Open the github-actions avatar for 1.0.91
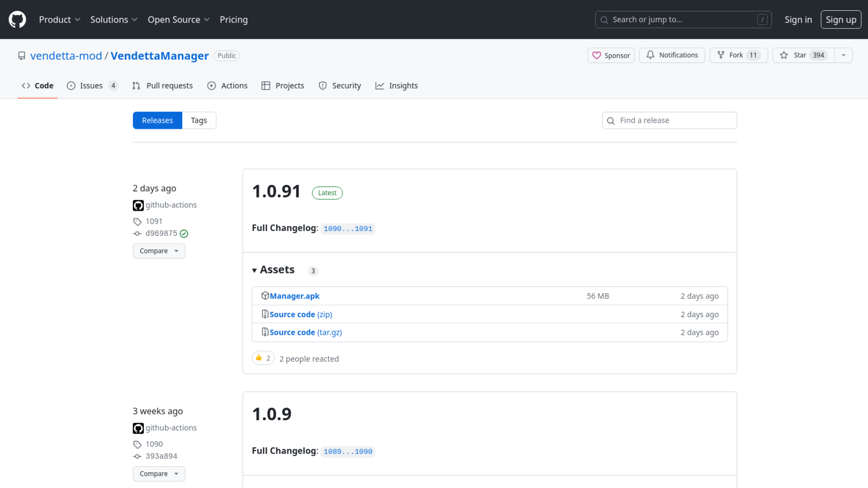The image size is (868, 488). (138, 205)
